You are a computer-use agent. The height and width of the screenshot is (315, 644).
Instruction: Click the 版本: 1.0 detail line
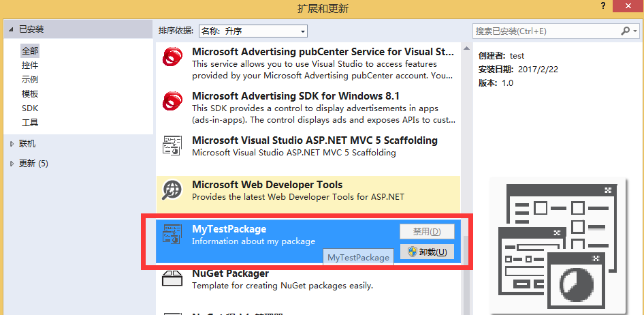pyautogui.click(x=496, y=83)
